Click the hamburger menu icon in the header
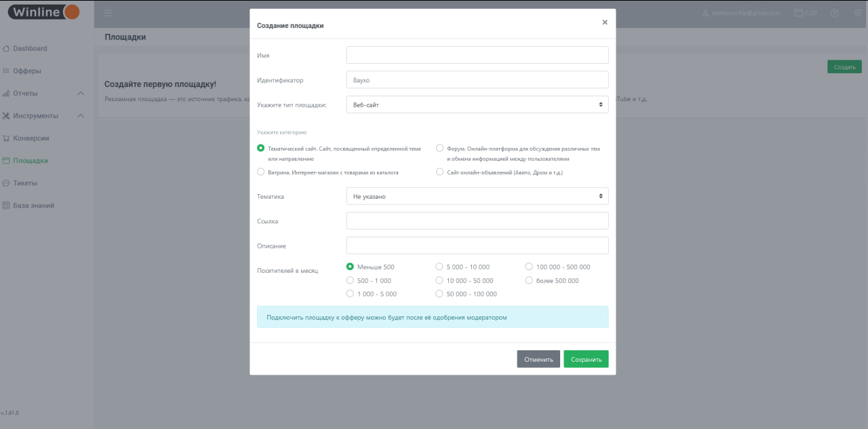 coord(108,13)
